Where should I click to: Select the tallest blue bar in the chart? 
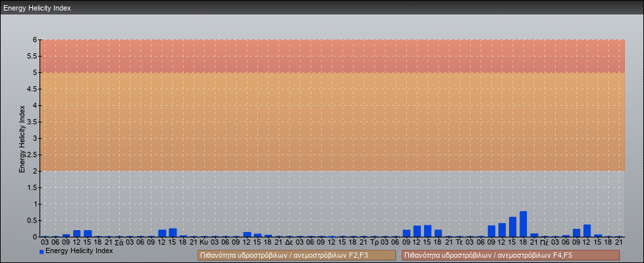pos(523,224)
